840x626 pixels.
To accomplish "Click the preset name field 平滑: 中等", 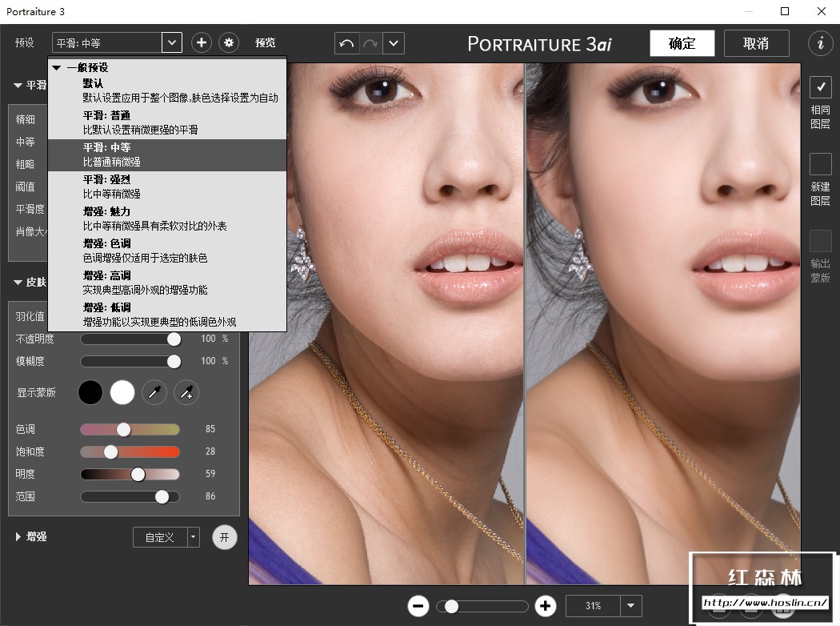I will pyautogui.click(x=107, y=43).
